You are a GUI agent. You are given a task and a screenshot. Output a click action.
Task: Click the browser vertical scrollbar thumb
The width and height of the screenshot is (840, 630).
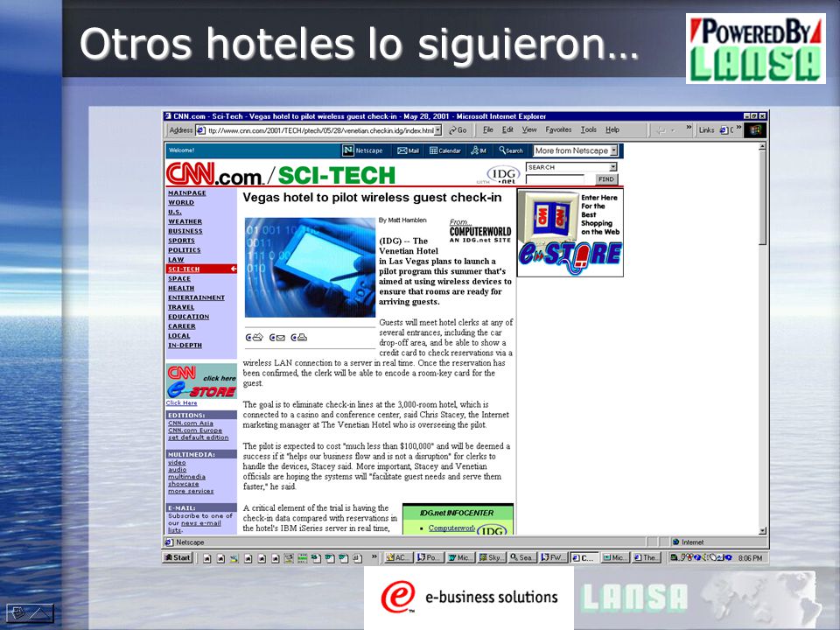pos(763,199)
